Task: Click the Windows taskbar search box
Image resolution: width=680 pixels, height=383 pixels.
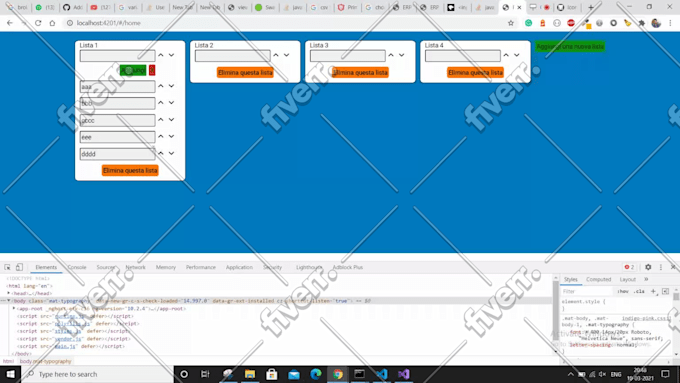Action: click(x=98, y=374)
